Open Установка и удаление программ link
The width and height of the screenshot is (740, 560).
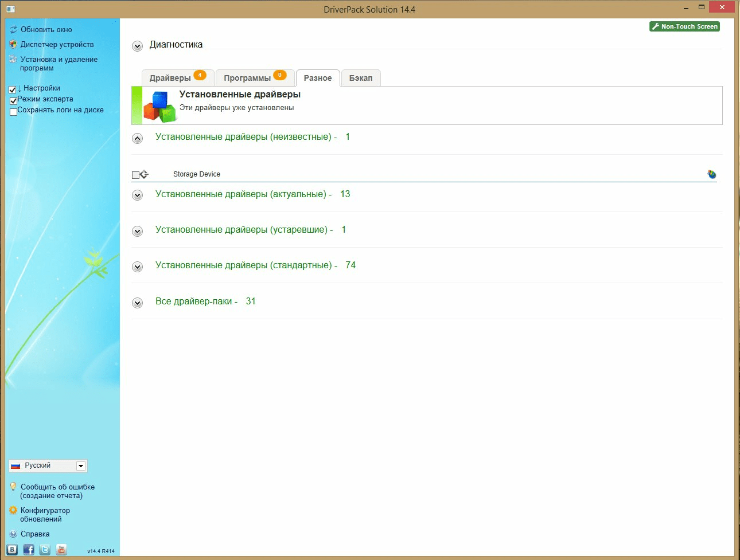(59, 64)
